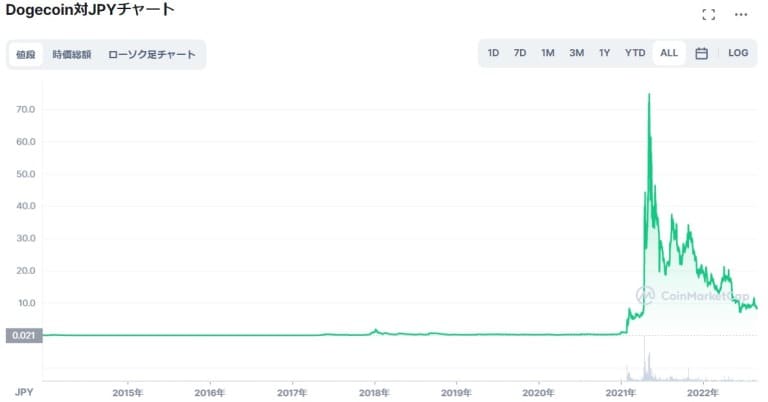The width and height of the screenshot is (768, 402).
Task: Select the 1Y time range
Action: tap(605, 53)
